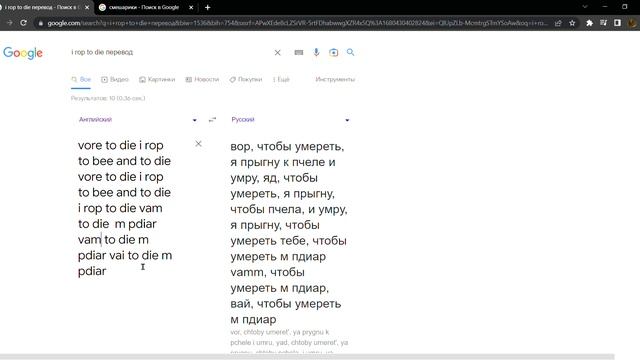Reload the page in browser toolbar

click(x=24, y=23)
